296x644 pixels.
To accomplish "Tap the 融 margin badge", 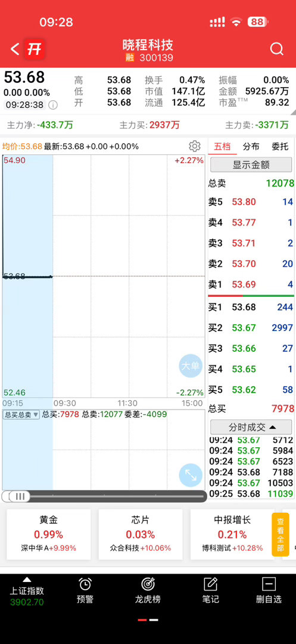I will click(x=130, y=58).
